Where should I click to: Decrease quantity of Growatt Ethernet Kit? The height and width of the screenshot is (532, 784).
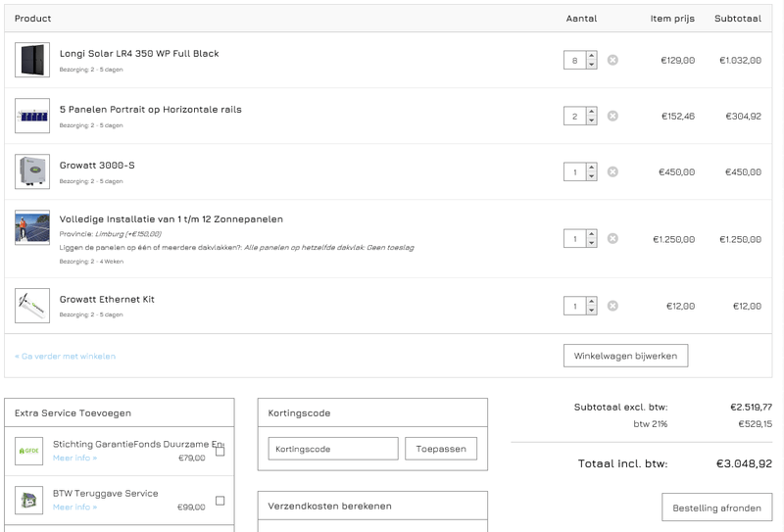[x=592, y=311]
